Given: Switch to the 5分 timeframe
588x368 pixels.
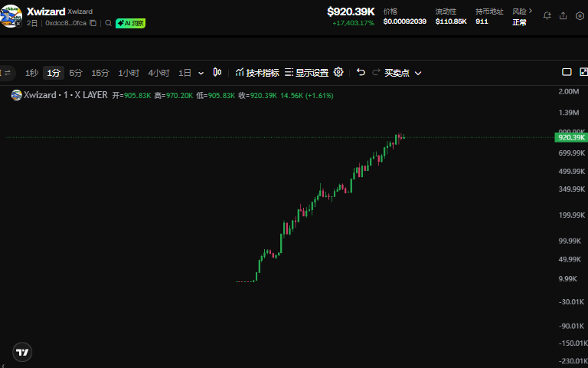Looking at the screenshot, I should coord(75,73).
